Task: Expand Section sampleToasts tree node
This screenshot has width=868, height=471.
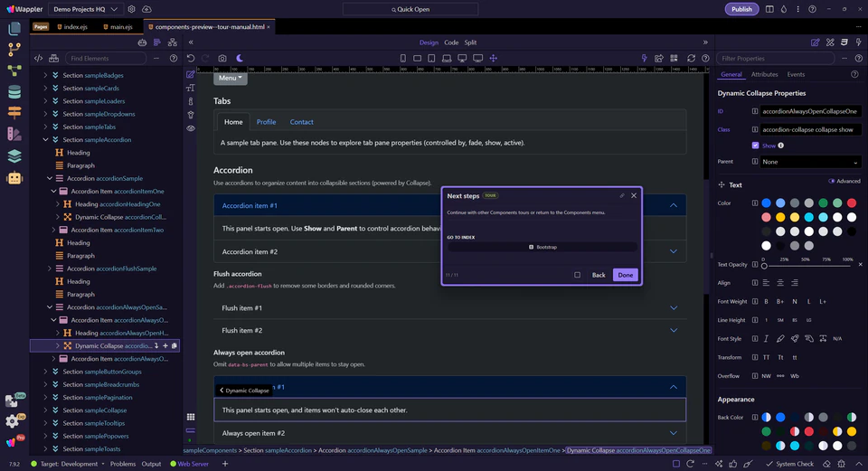Action: coord(45,449)
